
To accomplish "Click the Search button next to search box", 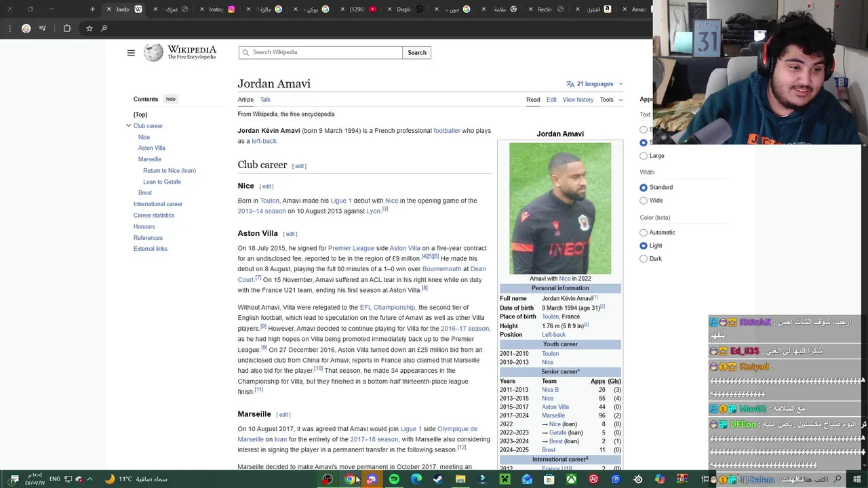I will (417, 52).
